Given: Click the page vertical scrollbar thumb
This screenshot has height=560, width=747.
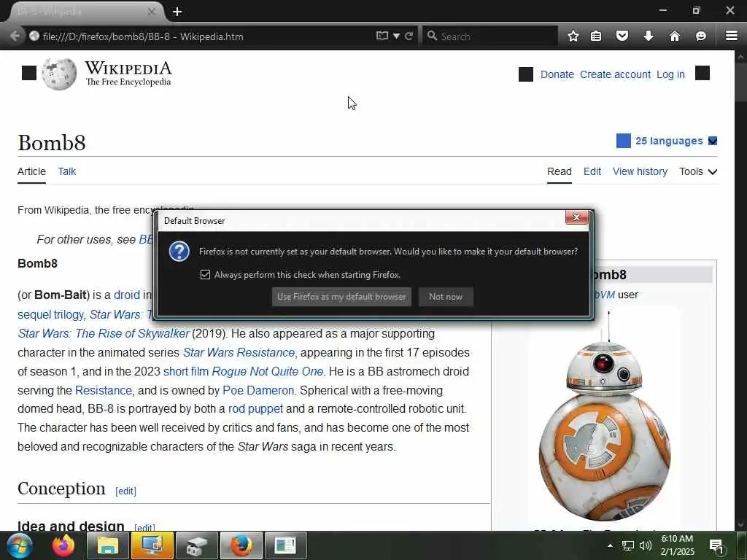Looking at the screenshot, I should click(x=740, y=81).
